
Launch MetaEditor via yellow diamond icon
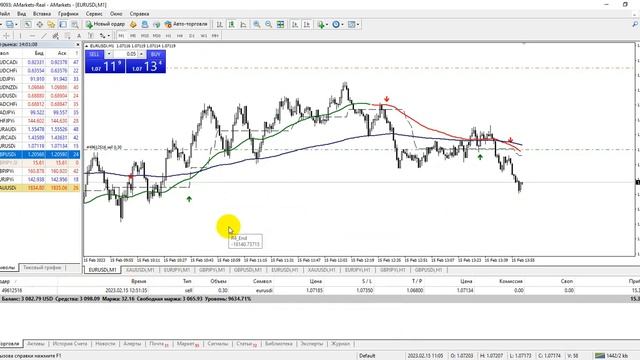pos(133,24)
